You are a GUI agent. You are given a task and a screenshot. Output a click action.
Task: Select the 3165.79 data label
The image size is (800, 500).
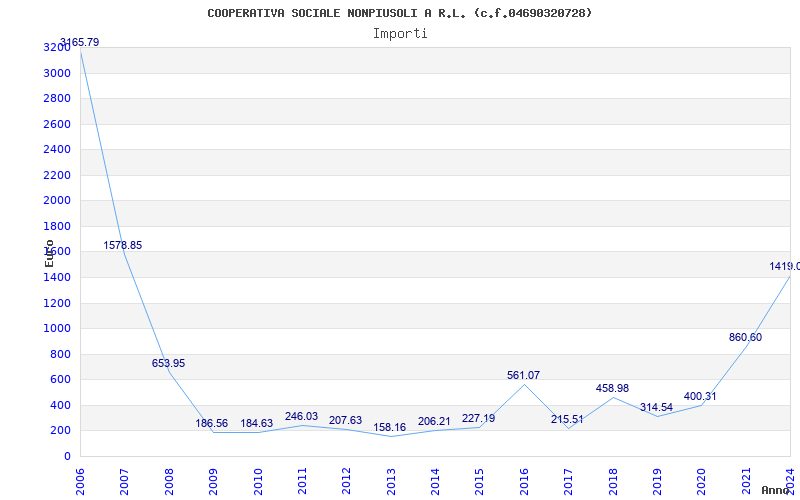[x=80, y=42]
